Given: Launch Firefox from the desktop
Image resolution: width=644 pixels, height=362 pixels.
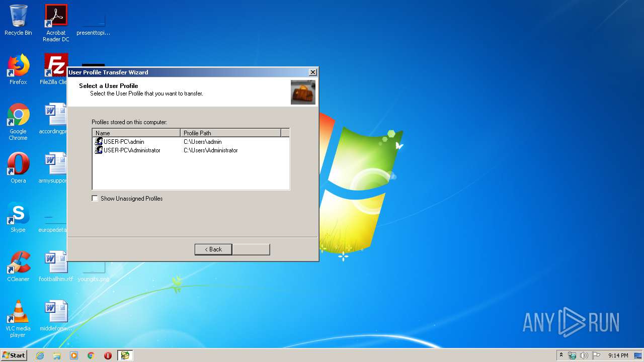Looking at the screenshot, I should pyautogui.click(x=18, y=69).
